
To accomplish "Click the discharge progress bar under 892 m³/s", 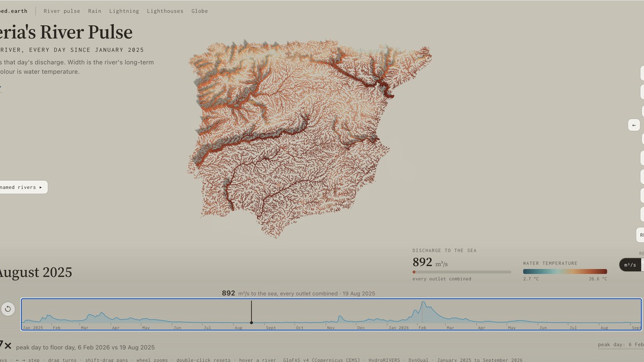I will coord(462,272).
